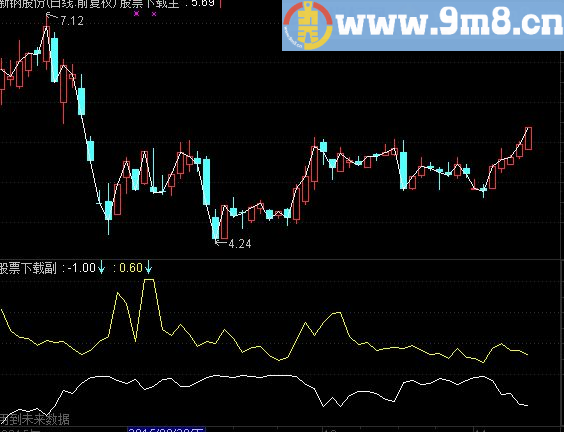Click the yellow indicator line's flat-topped peak

[149, 279]
